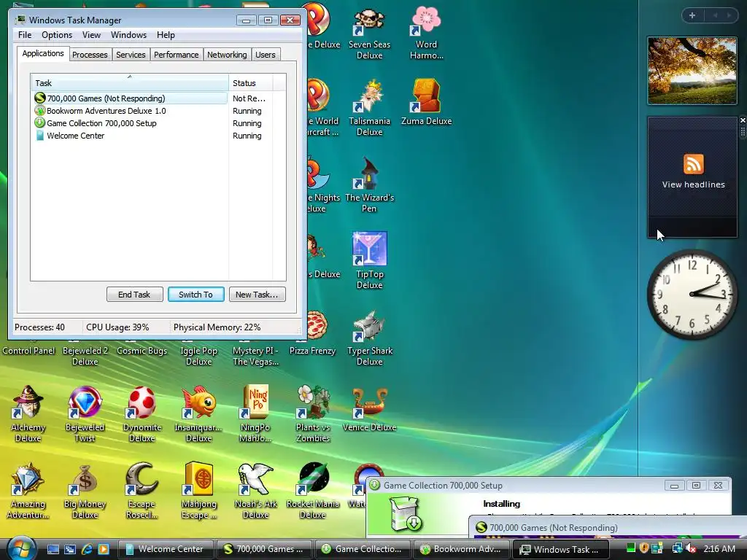Viewport: 747px width, 560px height.
Task: Open the File menu in Task Manager
Action: (x=25, y=35)
